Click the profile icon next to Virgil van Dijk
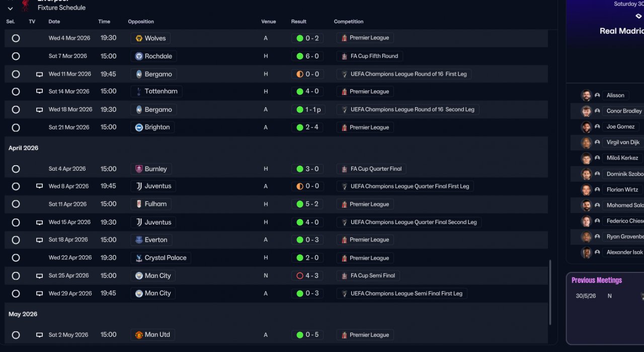 [597, 143]
